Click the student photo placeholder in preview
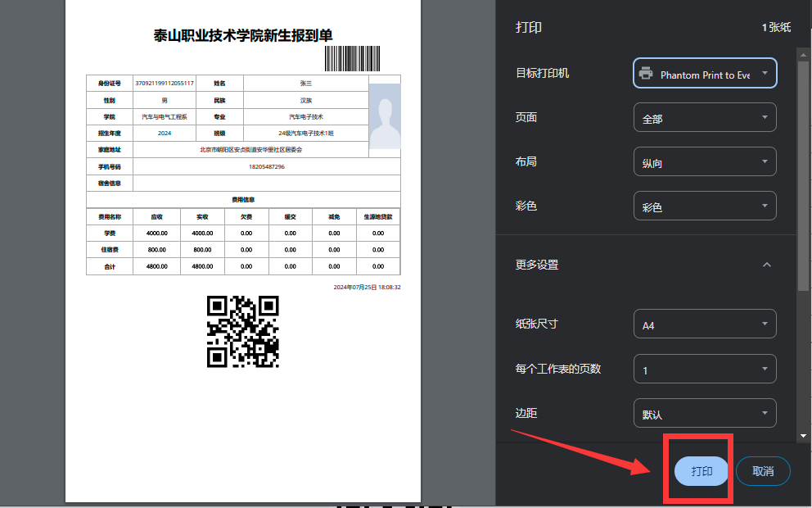Viewport: 812px width, 508px height. click(385, 116)
